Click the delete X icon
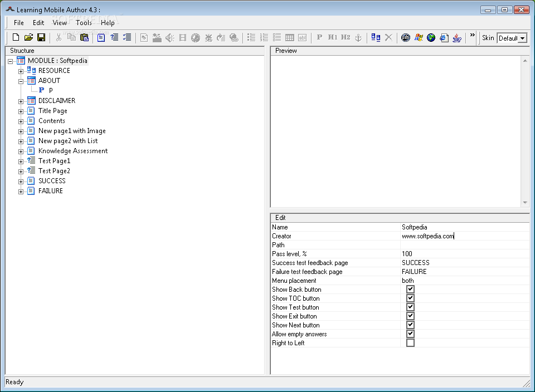Image resolution: width=535 pixels, height=392 pixels. pyautogui.click(x=388, y=37)
